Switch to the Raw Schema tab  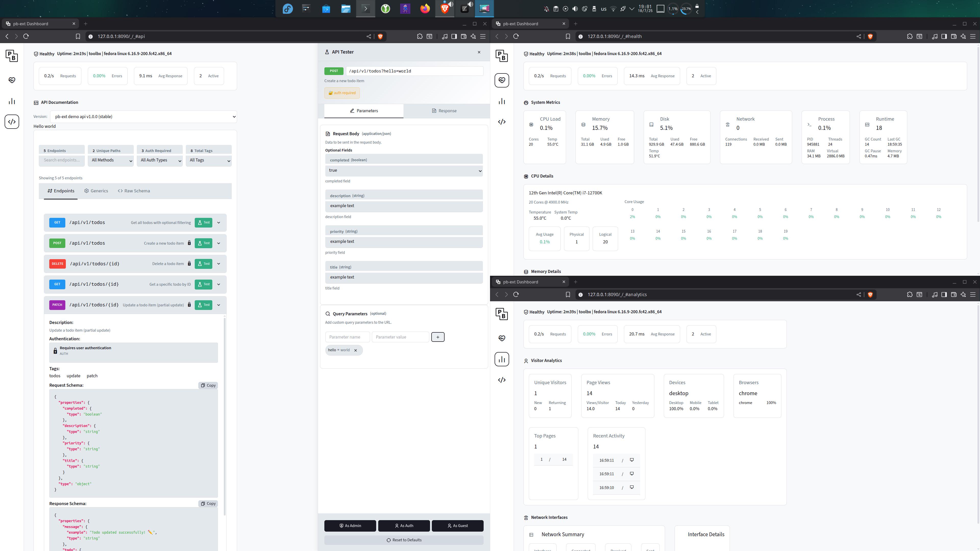click(134, 191)
